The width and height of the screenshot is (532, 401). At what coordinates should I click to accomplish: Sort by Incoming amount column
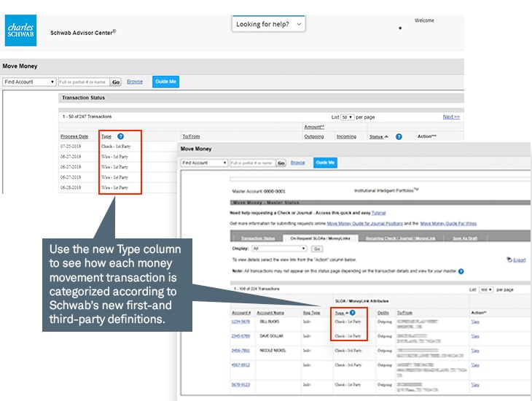click(x=346, y=136)
